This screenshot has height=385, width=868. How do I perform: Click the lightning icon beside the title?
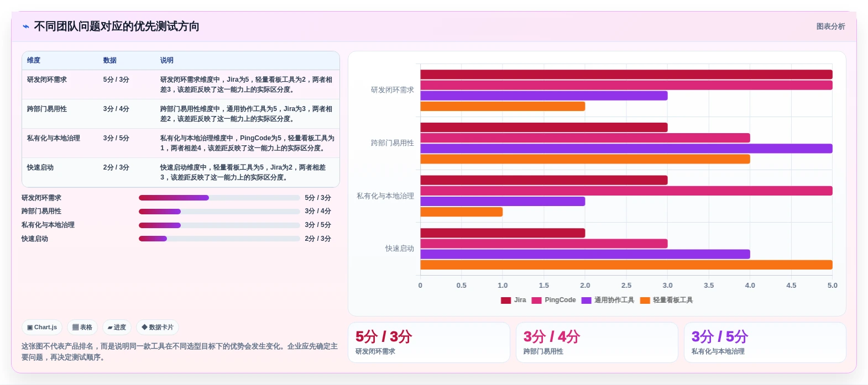click(26, 27)
